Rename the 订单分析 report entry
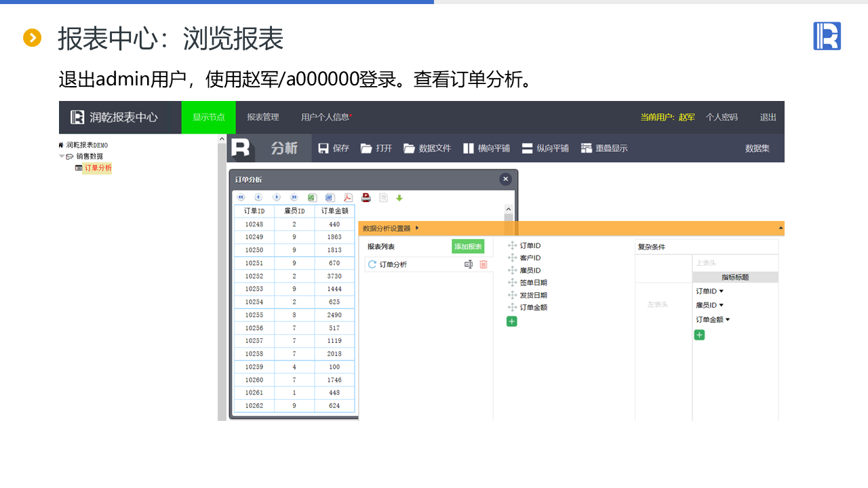 coord(468,264)
